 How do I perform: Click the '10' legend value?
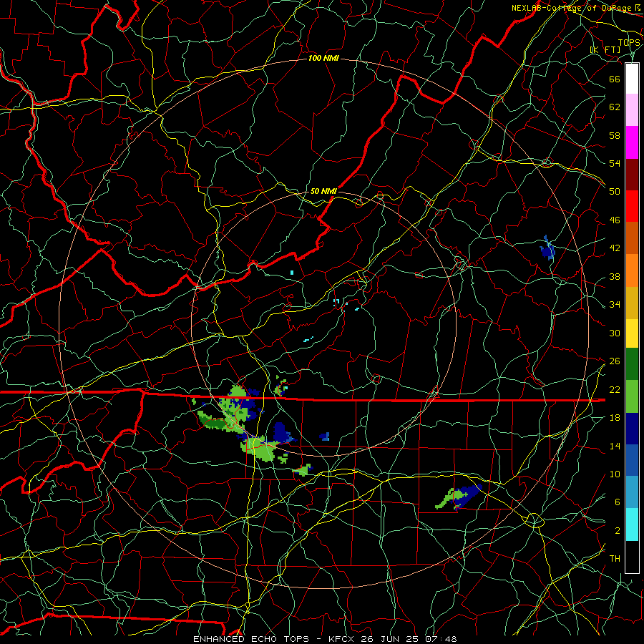click(615, 474)
